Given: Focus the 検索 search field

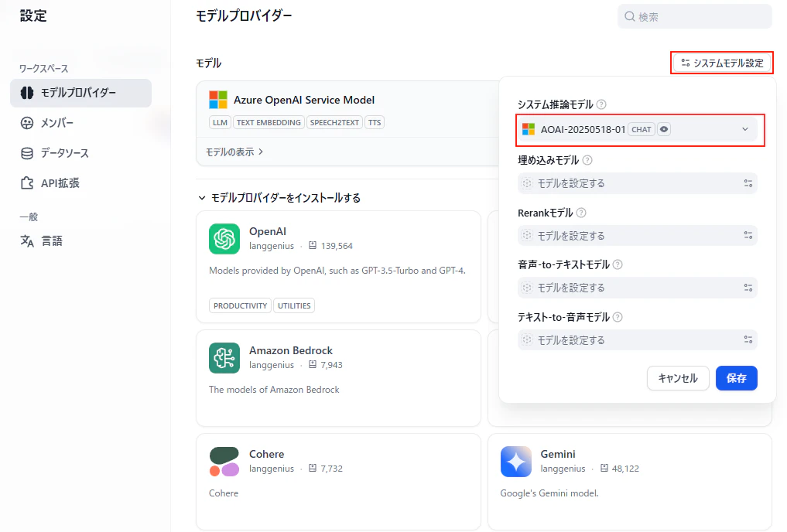Looking at the screenshot, I should [695, 16].
